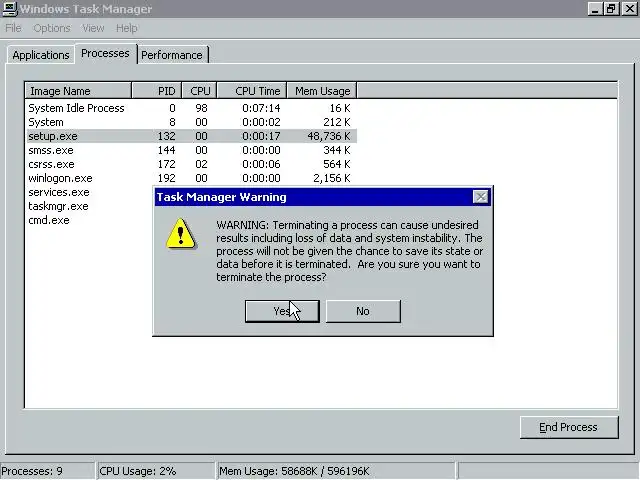Open the File menu
This screenshot has width=640, height=480.
click(13, 28)
